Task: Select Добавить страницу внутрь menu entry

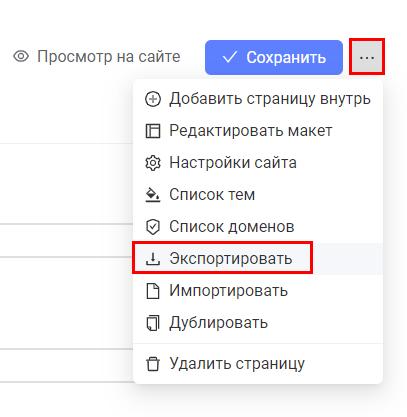Action: 258,99
